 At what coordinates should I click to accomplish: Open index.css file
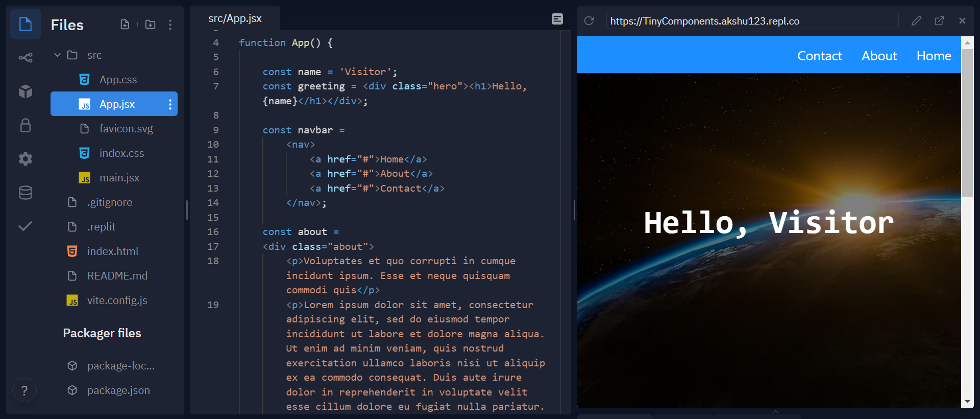tap(114, 153)
